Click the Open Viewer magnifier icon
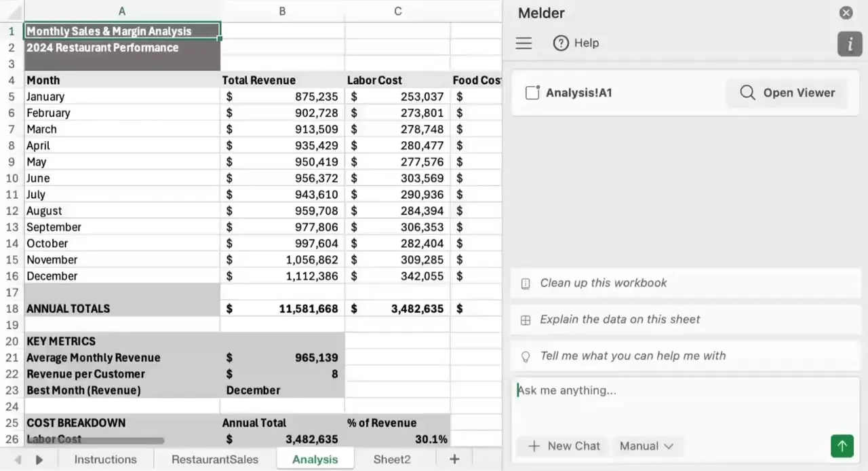Image resolution: width=868 pixels, height=471 pixels. pyautogui.click(x=747, y=93)
